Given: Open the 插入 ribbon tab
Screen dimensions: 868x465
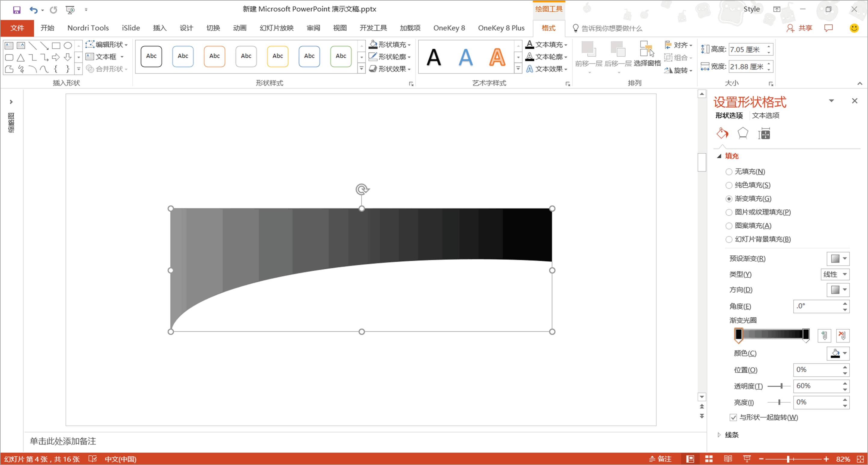Looking at the screenshot, I should pos(160,28).
